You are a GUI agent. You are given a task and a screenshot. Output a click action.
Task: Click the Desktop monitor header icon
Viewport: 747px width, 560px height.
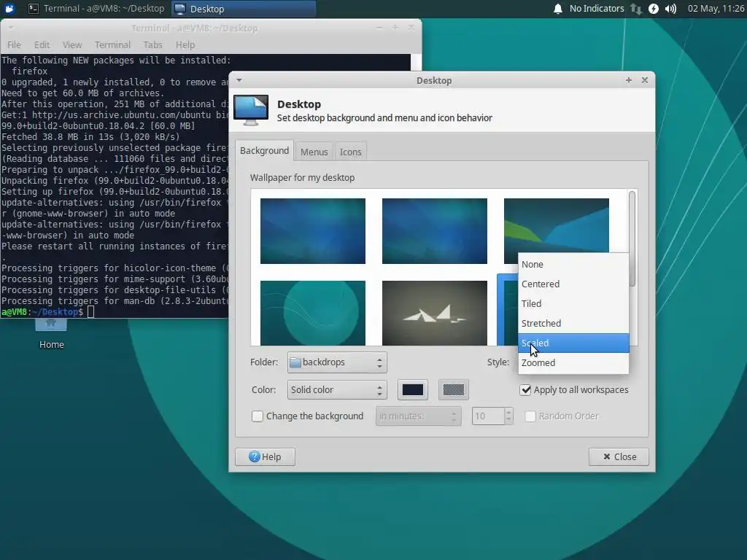pyautogui.click(x=251, y=110)
